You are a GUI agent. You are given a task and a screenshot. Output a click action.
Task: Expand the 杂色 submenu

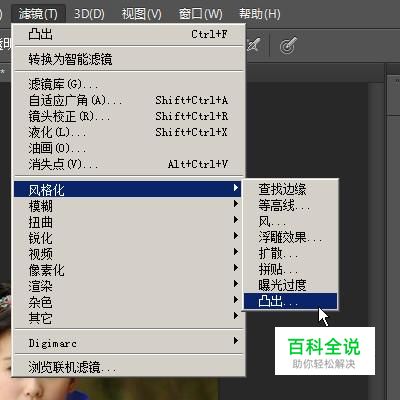coord(128,302)
